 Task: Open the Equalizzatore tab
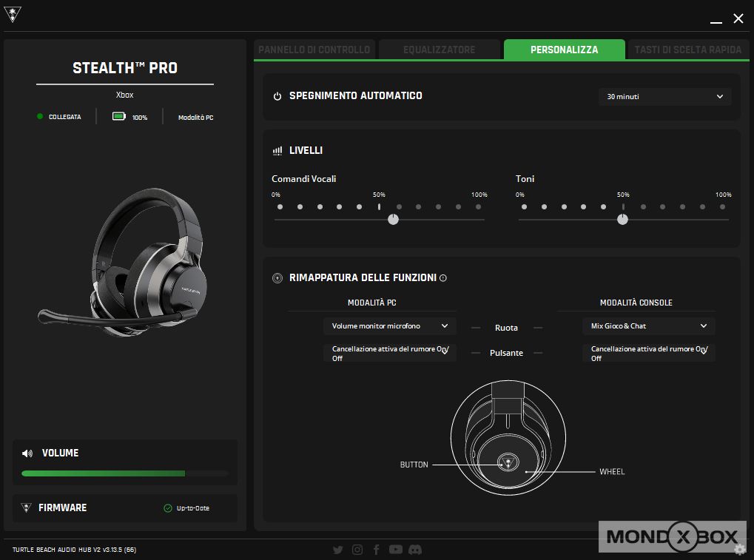(x=440, y=50)
